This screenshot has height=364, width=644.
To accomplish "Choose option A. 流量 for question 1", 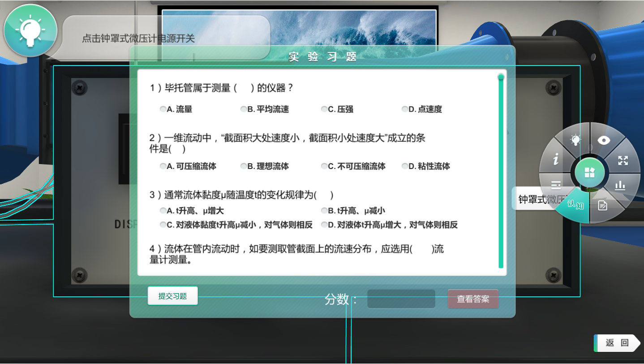I will click(x=163, y=109).
